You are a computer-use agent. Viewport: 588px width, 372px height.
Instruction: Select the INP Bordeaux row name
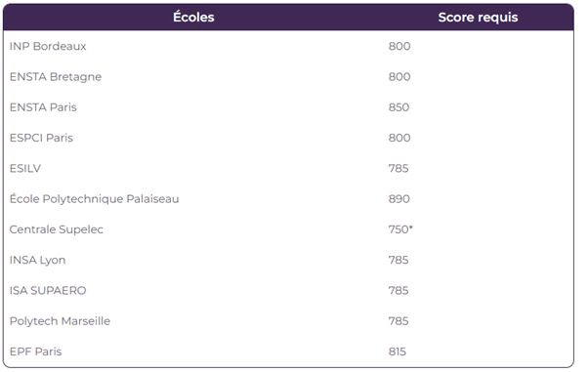[x=48, y=46]
